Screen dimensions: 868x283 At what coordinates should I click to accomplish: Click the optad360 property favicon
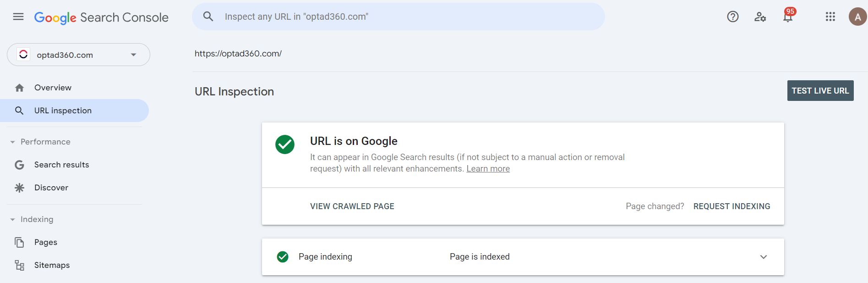pos(23,55)
